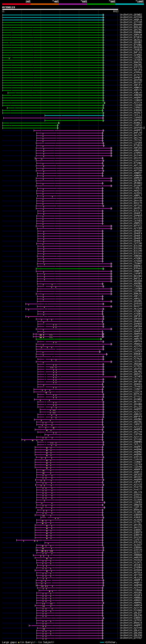
Task: Click the red ~20% identity legend segment
Action: 16,4
